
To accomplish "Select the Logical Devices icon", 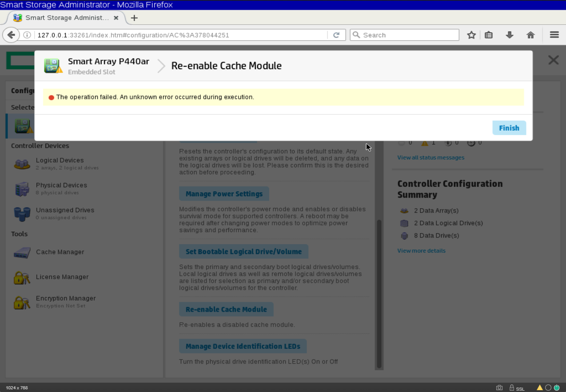I will click(x=22, y=164).
